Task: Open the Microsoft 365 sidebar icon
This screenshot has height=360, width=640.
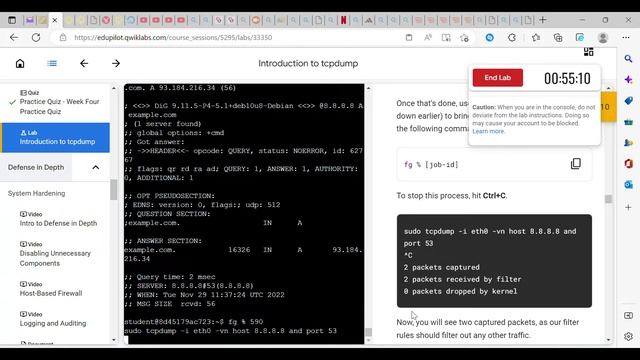Action: coord(629,164)
